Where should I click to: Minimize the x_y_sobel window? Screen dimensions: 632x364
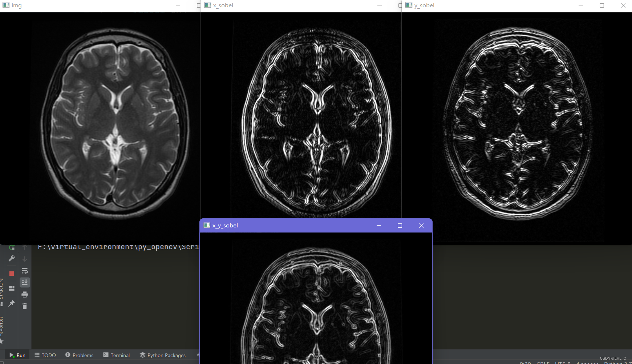tap(379, 226)
